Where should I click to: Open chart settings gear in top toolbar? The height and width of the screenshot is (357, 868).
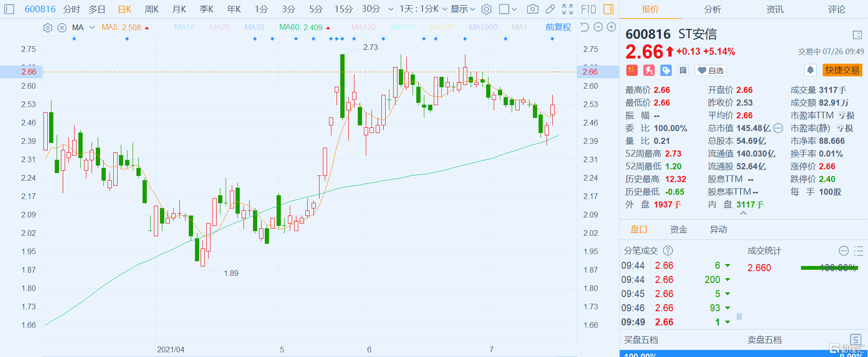487,9
